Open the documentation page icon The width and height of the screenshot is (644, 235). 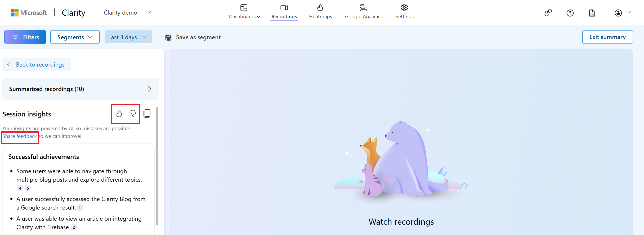click(x=592, y=13)
